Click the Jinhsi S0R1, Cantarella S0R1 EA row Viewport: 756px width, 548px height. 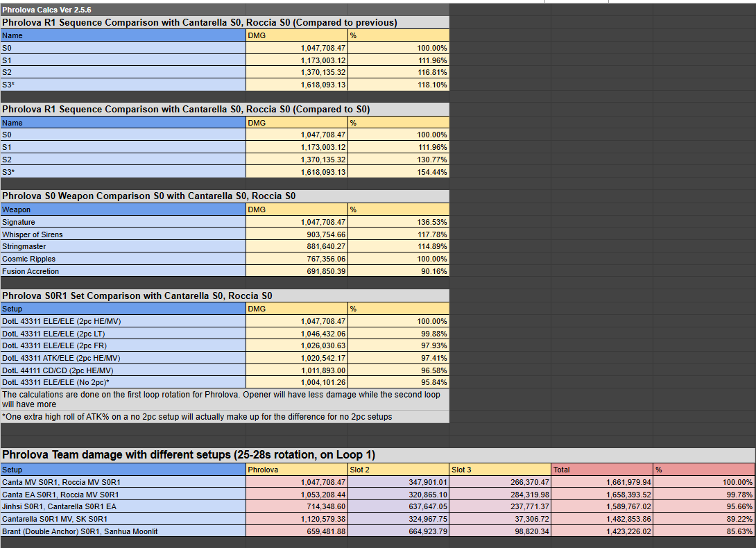pos(123,507)
